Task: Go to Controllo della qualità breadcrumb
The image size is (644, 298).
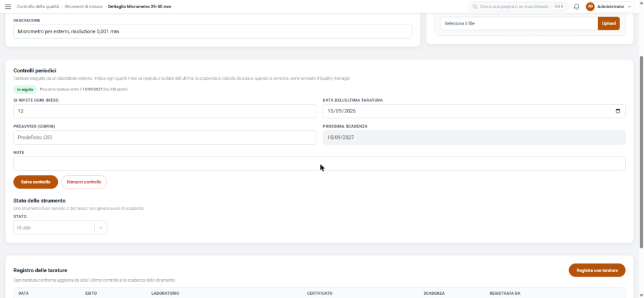Action: (x=37, y=6)
